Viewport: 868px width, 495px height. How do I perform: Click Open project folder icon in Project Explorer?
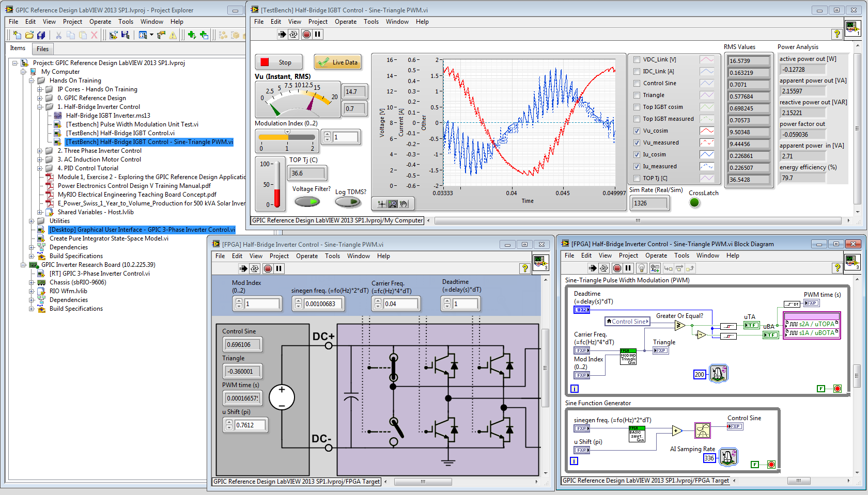click(x=29, y=35)
